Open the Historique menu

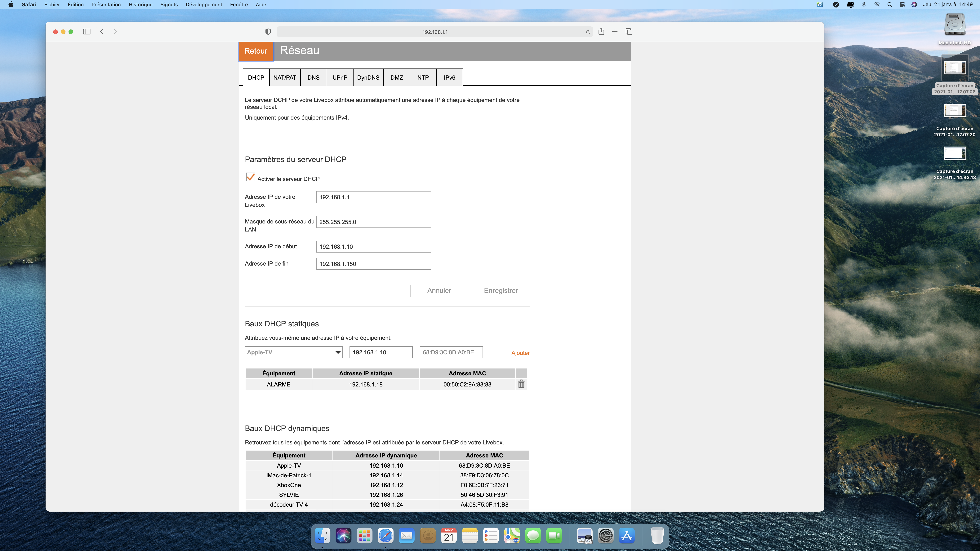tap(140, 5)
